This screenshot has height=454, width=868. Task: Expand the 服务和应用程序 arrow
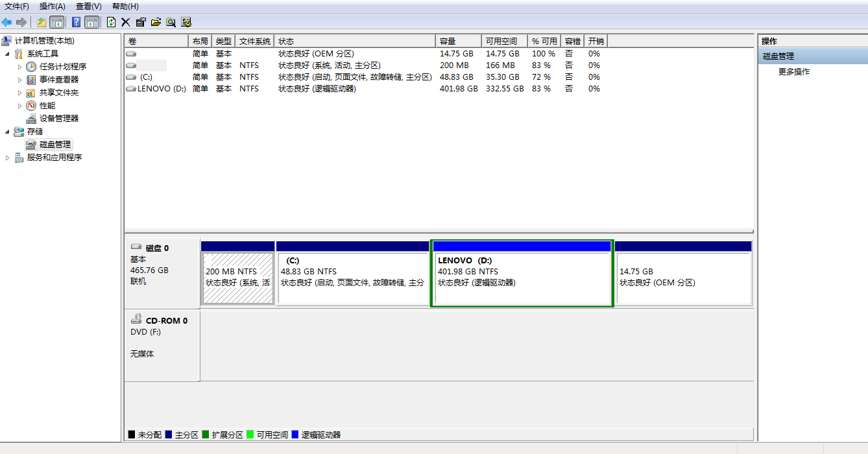(x=7, y=158)
